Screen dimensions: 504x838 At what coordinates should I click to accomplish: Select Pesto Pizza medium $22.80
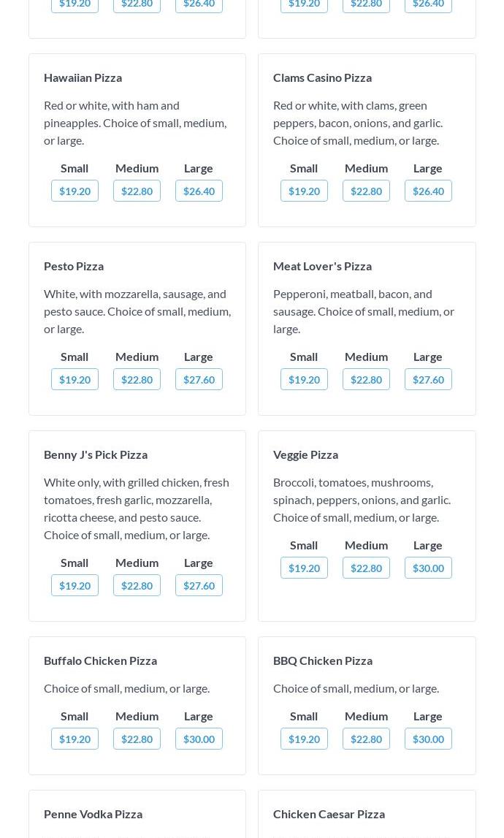pos(137,379)
